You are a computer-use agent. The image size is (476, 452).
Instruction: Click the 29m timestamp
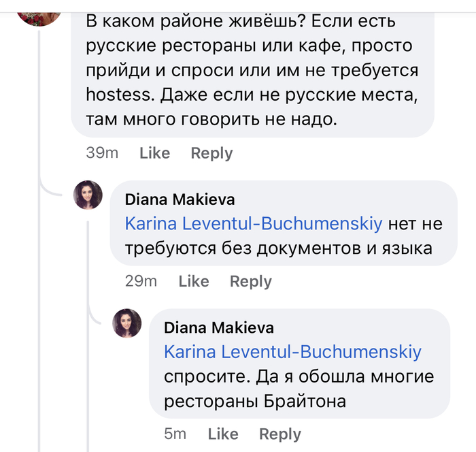coord(141,281)
